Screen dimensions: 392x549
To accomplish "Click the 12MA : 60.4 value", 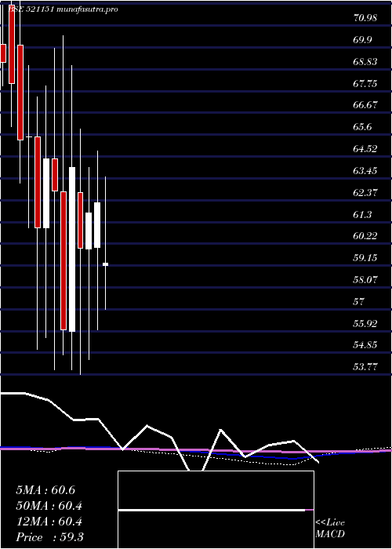I will (x=49, y=522).
